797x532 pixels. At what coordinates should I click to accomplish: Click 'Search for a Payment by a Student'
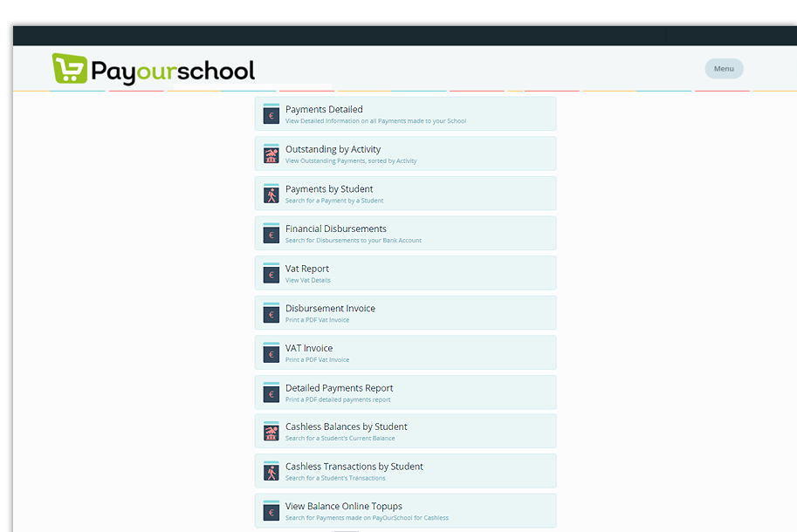[334, 201]
